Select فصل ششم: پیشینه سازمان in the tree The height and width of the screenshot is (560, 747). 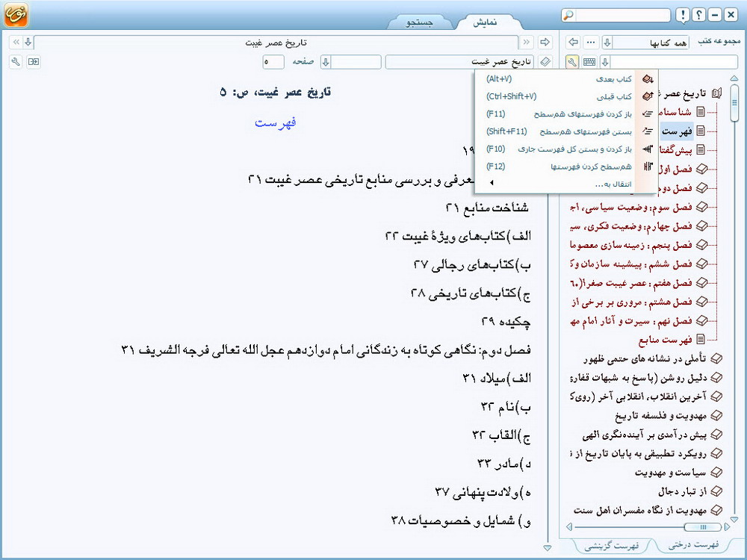click(630, 264)
